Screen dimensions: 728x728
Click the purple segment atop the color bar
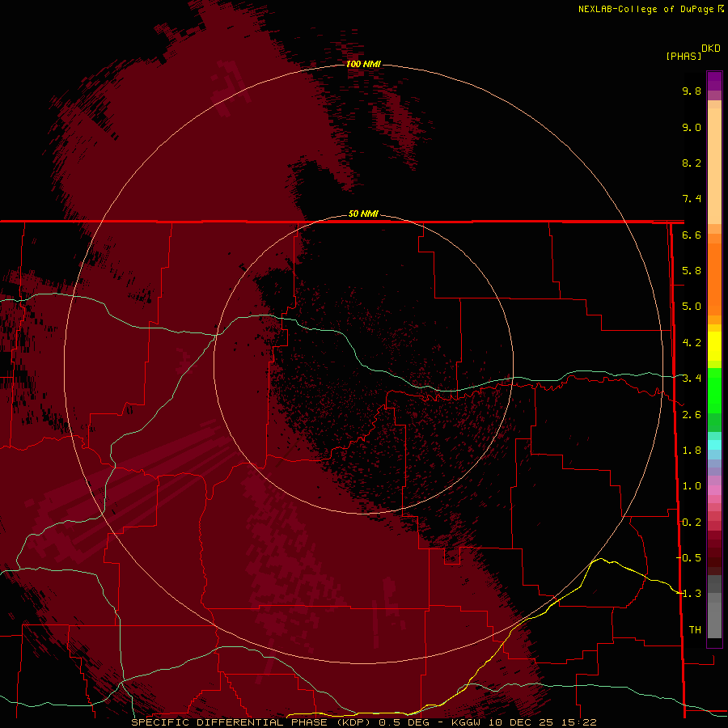(x=714, y=81)
